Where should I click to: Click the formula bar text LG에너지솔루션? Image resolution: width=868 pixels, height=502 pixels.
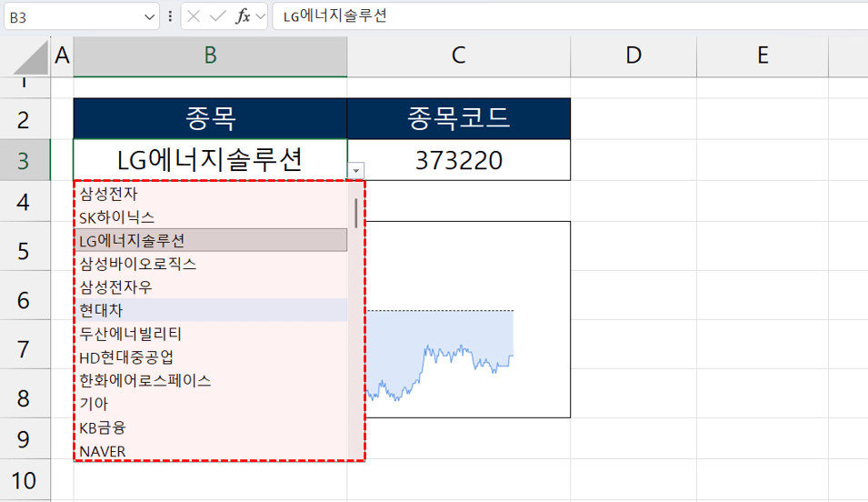334,16
